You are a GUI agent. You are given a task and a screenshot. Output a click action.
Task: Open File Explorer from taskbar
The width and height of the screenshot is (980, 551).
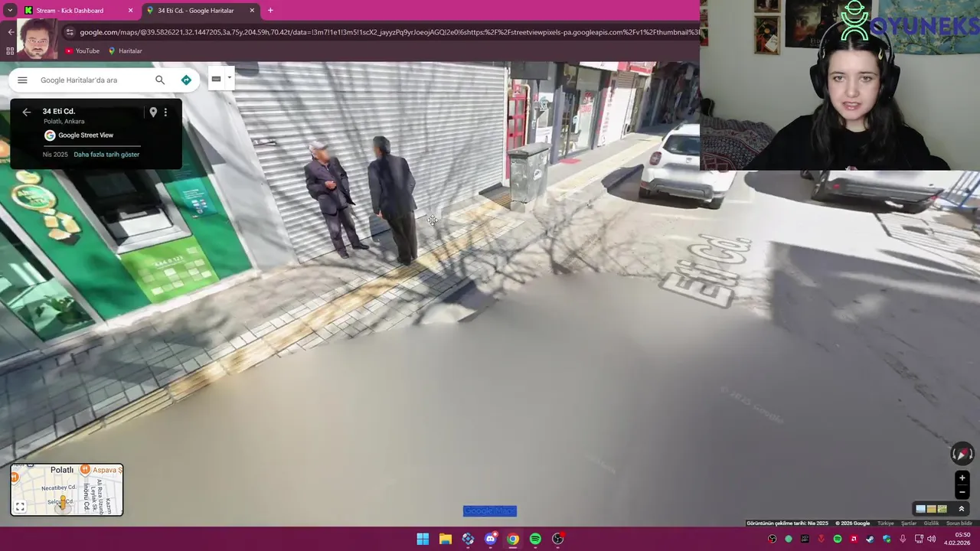pyautogui.click(x=445, y=539)
